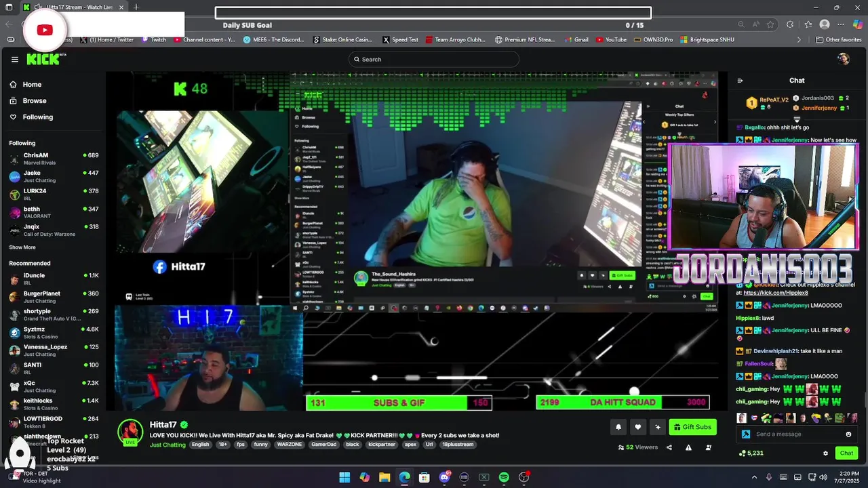Open Syztmz channel in Recommended list
Screen dimensions: 868x488
[x=54, y=332]
